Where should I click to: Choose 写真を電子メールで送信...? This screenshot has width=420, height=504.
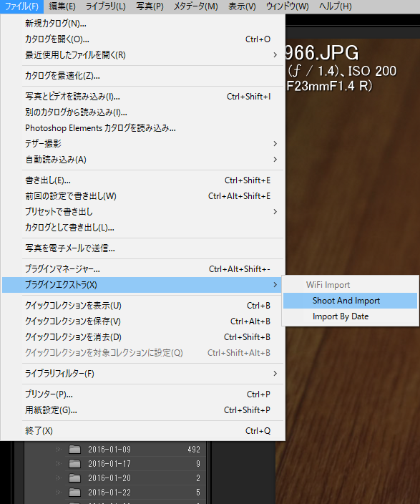[x=142, y=248]
